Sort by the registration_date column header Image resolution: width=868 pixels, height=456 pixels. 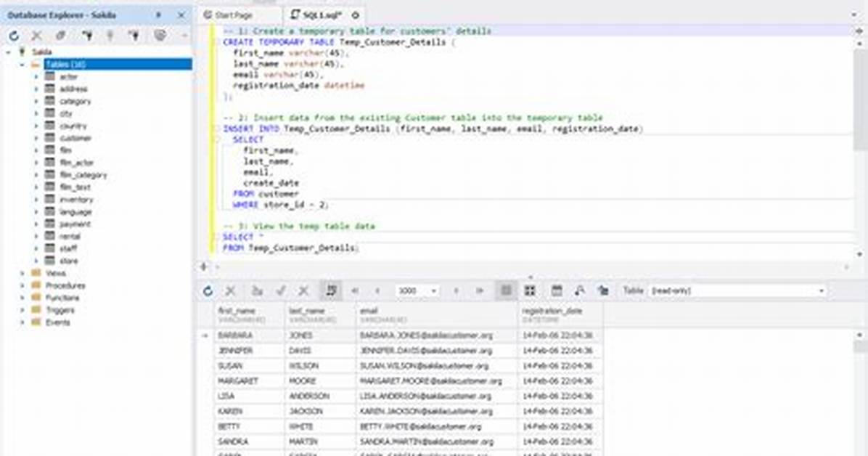click(x=561, y=314)
